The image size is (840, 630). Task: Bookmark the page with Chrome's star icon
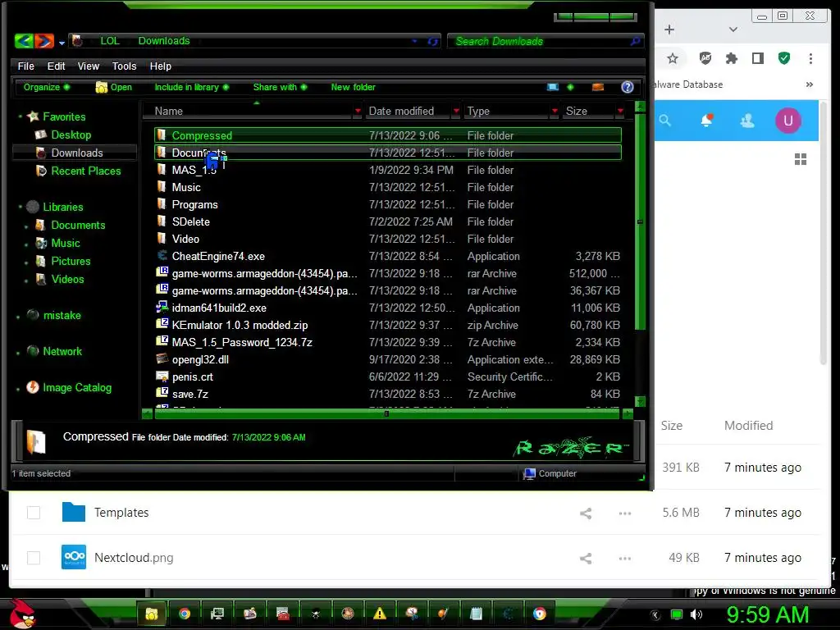coord(673,58)
